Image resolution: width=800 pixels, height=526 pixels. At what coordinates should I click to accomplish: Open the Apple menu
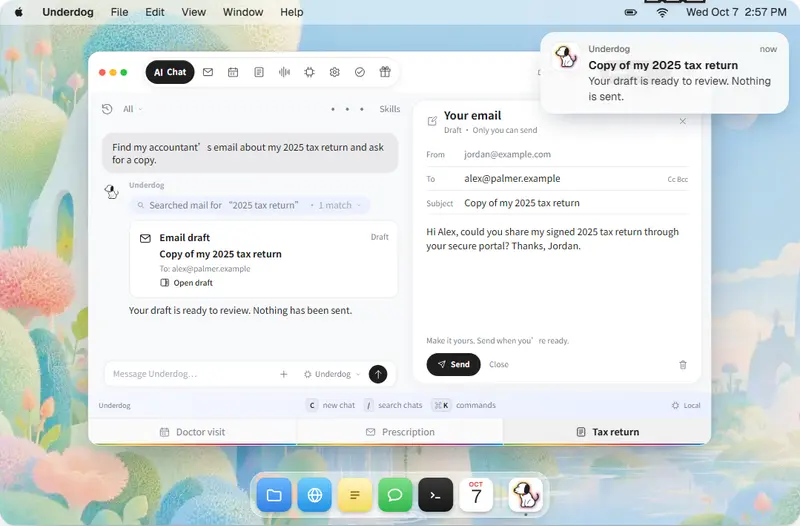tap(19, 12)
